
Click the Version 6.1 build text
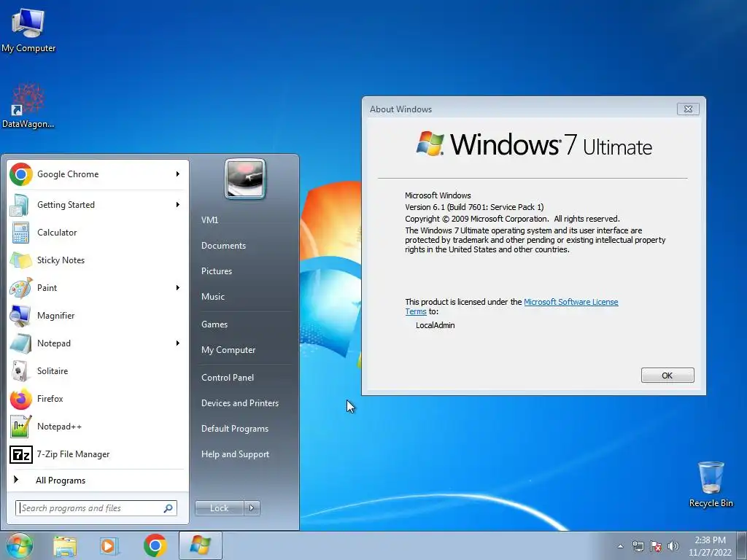474,207
